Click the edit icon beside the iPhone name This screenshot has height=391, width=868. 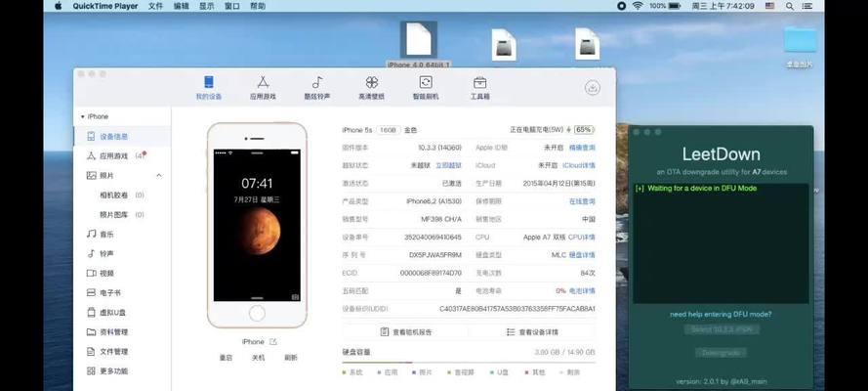click(273, 342)
